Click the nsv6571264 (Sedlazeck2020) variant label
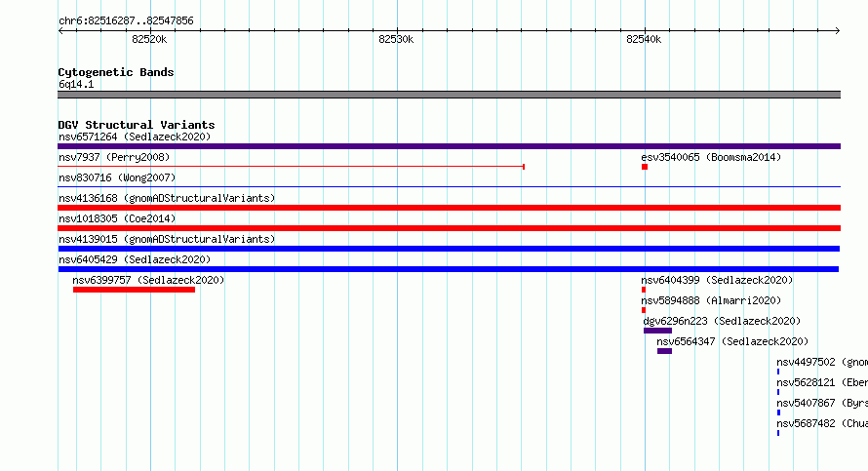868x471 pixels. pos(135,137)
